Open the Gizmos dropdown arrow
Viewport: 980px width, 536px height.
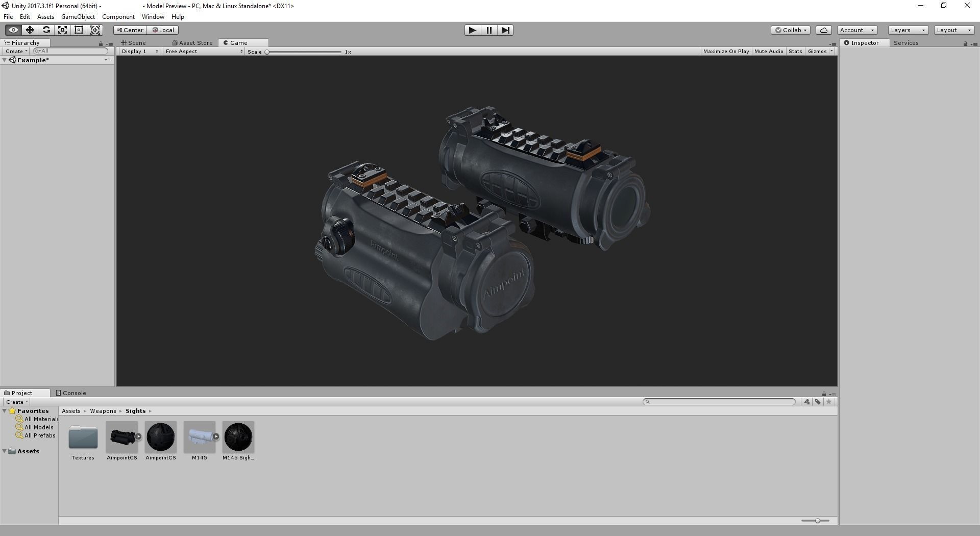(x=832, y=52)
